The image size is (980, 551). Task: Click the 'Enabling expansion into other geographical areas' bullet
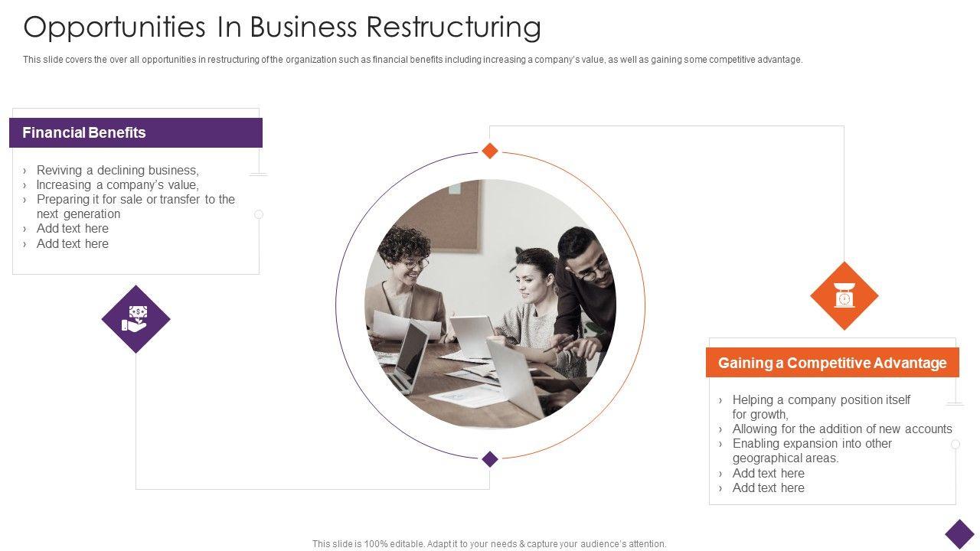point(812,451)
